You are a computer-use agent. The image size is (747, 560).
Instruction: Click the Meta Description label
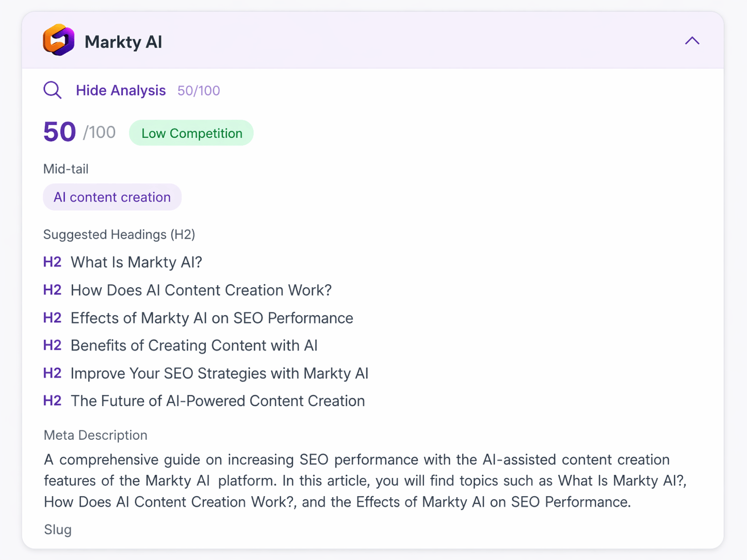pos(95,435)
